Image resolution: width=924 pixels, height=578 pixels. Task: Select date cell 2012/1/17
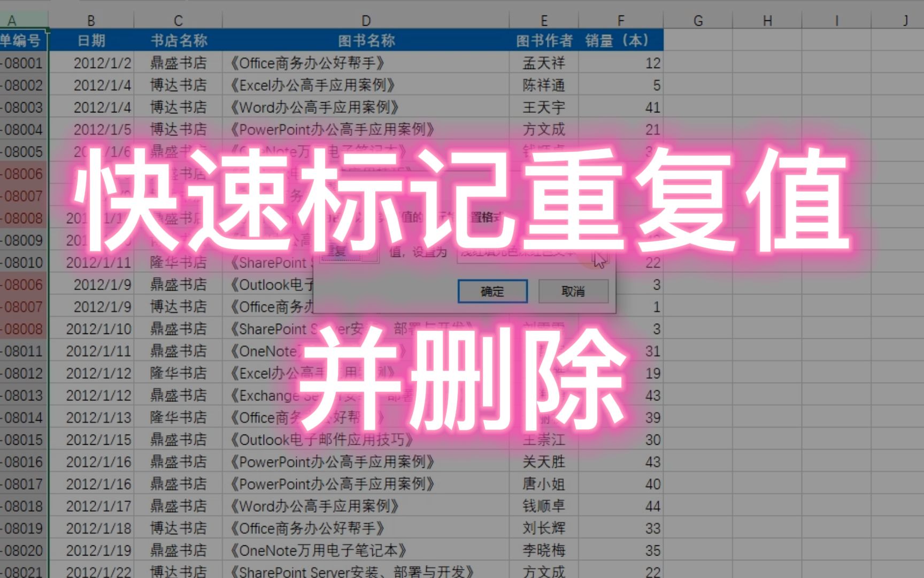click(x=91, y=506)
